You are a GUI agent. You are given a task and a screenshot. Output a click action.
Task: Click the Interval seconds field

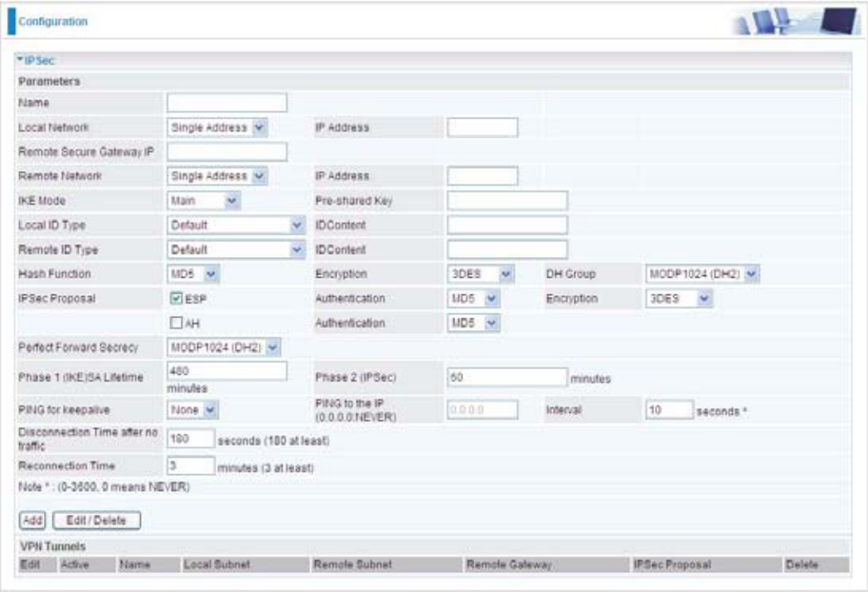(669, 410)
